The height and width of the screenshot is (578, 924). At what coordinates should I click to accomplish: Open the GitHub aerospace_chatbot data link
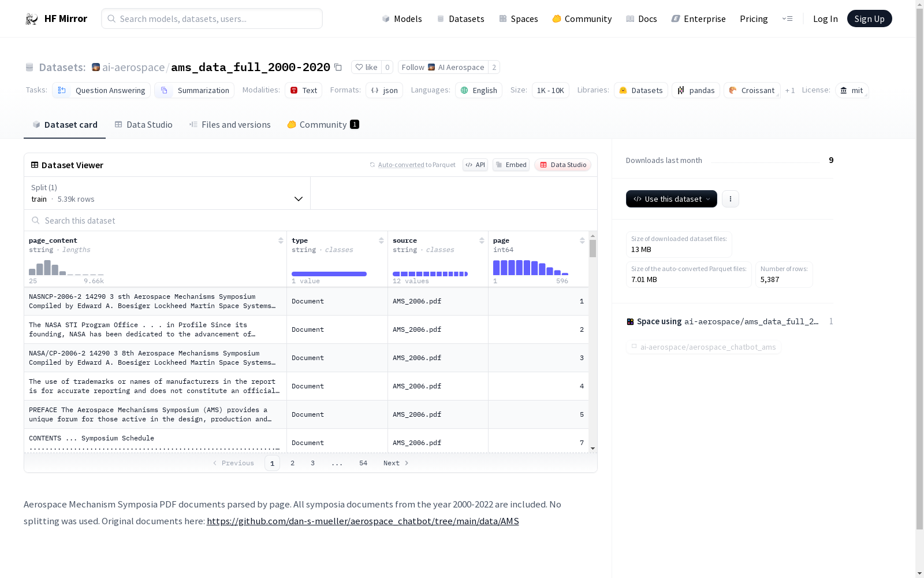point(363,521)
